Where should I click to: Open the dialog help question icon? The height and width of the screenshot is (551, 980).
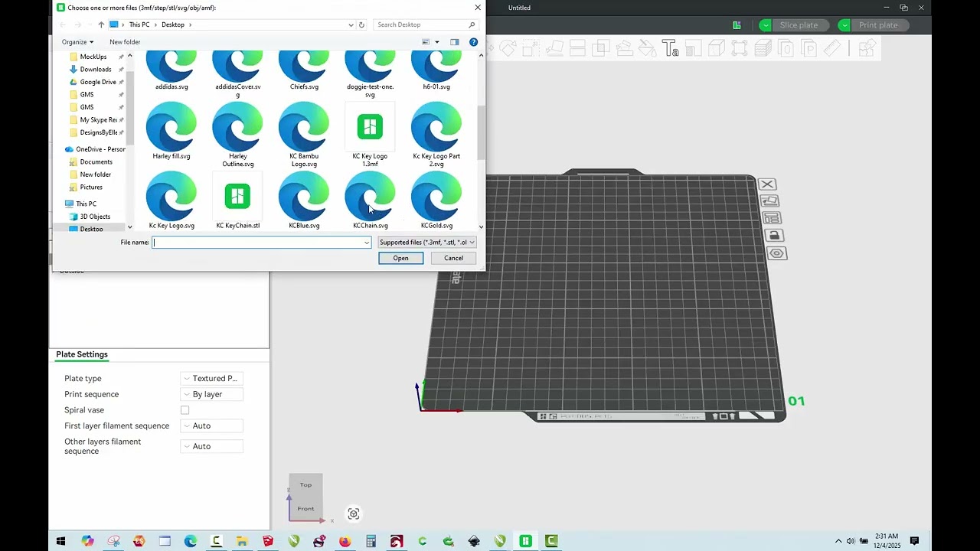pyautogui.click(x=473, y=42)
